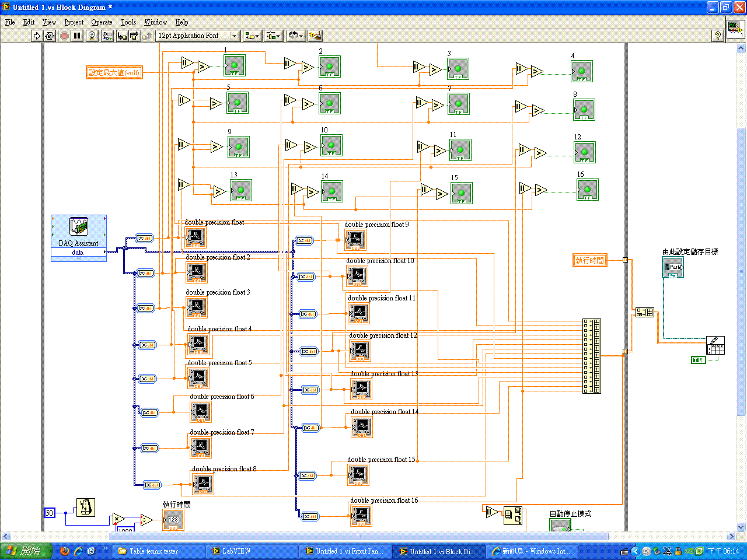Click the Step Into button

(x=122, y=36)
